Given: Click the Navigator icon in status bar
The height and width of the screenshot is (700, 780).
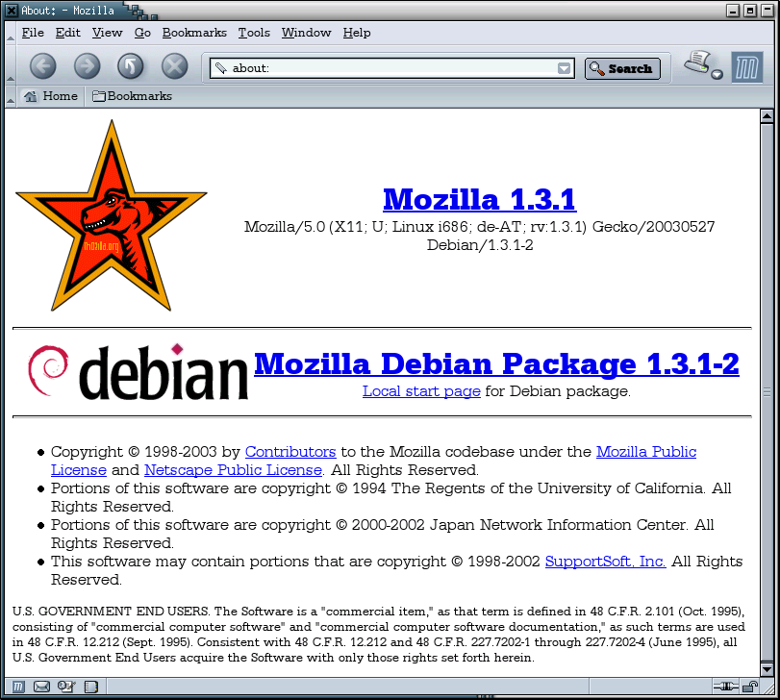Looking at the screenshot, I should (x=18, y=687).
